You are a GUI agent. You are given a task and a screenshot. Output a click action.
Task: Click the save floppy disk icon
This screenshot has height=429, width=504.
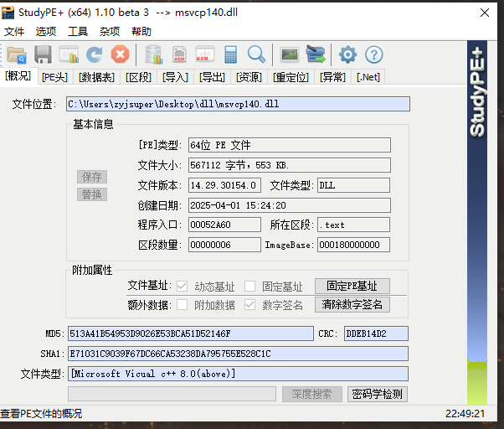[43, 54]
